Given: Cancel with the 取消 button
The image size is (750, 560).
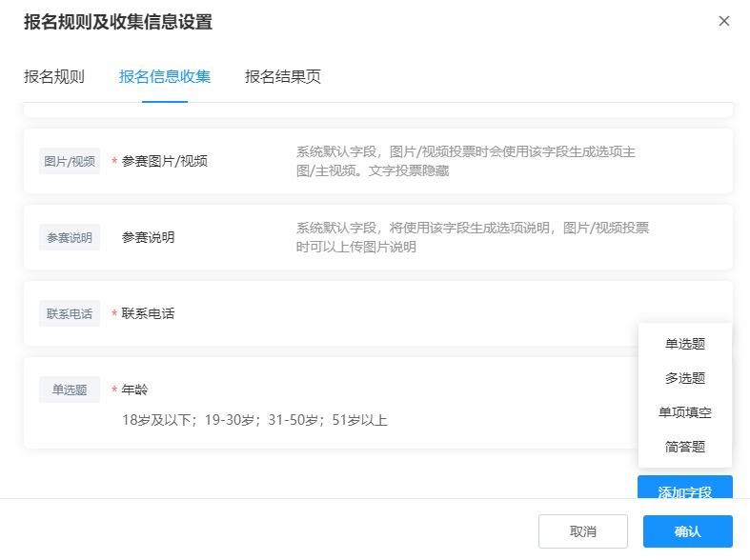Looking at the screenshot, I should (583, 531).
